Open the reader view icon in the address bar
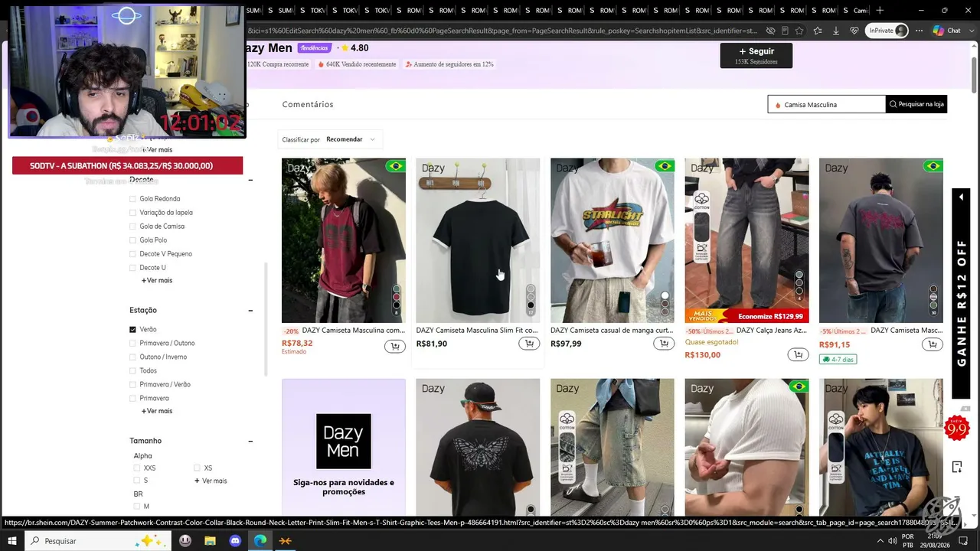The width and height of the screenshot is (980, 551). [x=785, y=31]
